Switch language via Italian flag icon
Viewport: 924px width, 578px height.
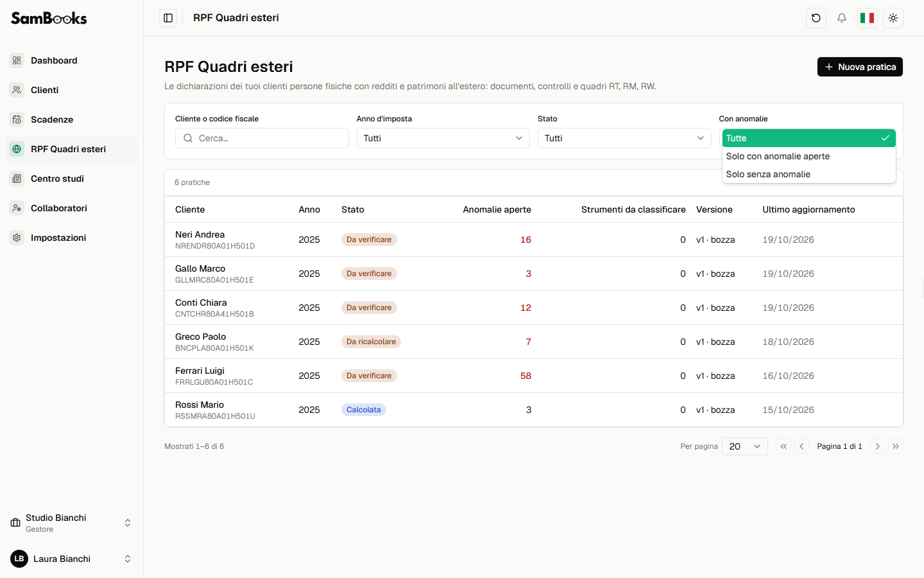(x=868, y=18)
